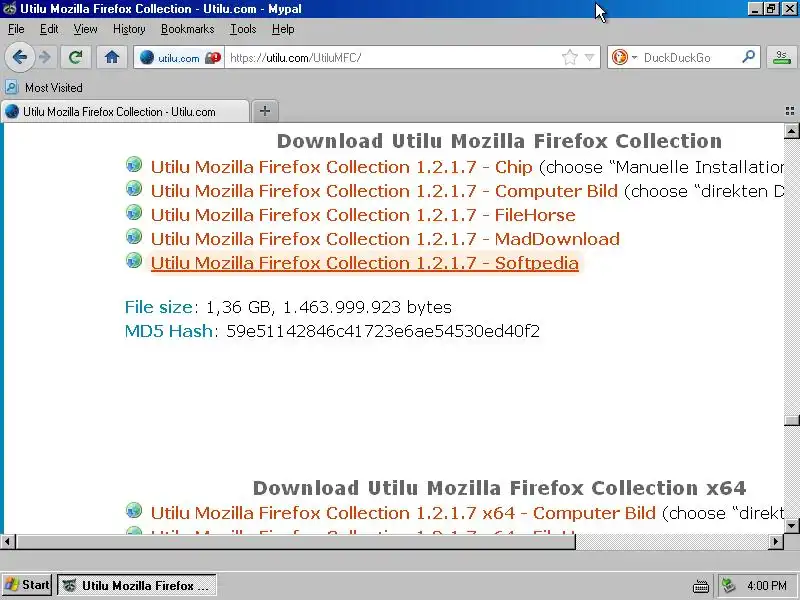This screenshot has height=600, width=800.
Task: Click the File size label
Action: click(159, 307)
